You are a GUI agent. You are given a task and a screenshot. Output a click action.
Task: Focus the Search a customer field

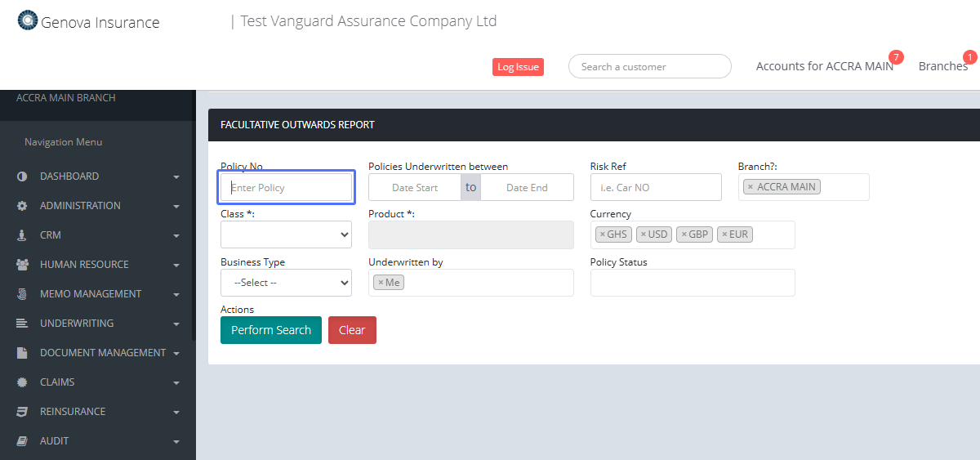click(649, 67)
